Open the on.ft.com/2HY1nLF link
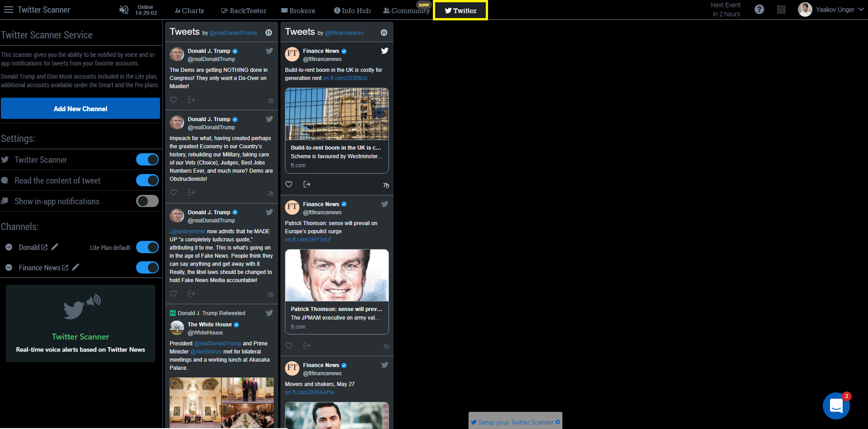868x429 pixels. (x=308, y=240)
